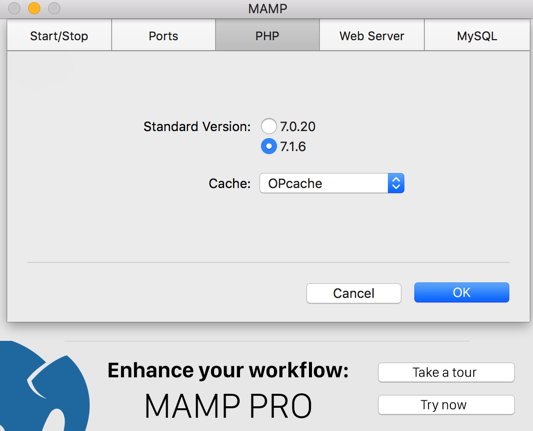533x431 pixels.
Task: Switch to the Start/Stop tab
Action: [x=59, y=36]
